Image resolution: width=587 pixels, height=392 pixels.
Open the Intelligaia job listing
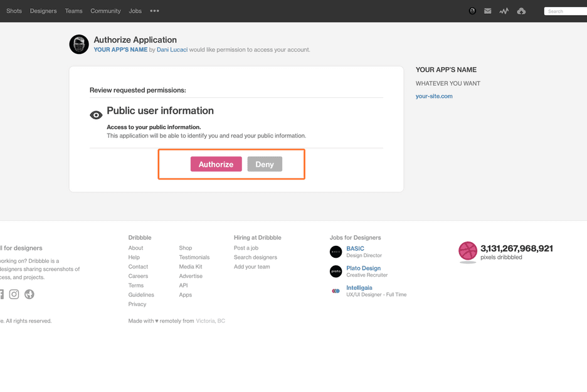point(359,287)
